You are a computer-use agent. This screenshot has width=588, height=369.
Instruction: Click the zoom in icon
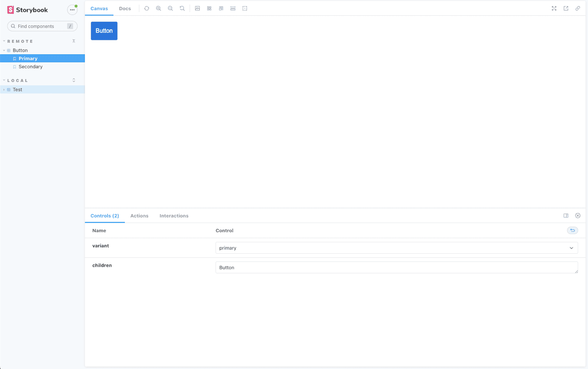[158, 8]
